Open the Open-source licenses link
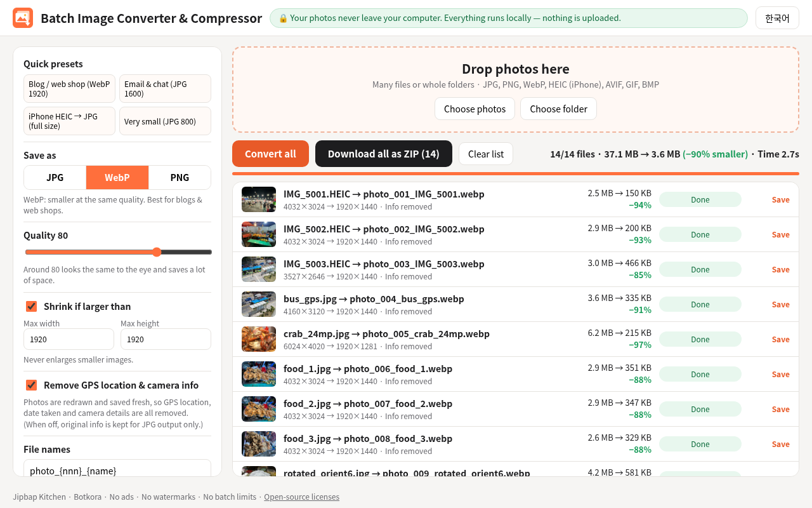This screenshot has width=812, height=508. [301, 497]
